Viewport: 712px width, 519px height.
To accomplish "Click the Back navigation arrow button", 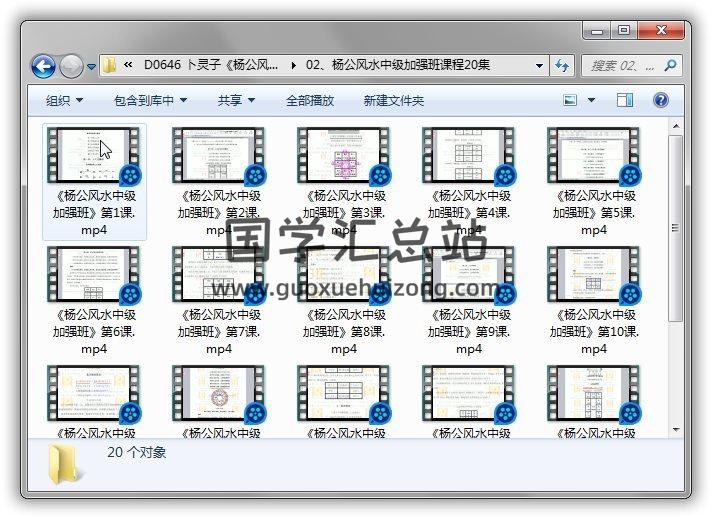I will tap(43, 66).
